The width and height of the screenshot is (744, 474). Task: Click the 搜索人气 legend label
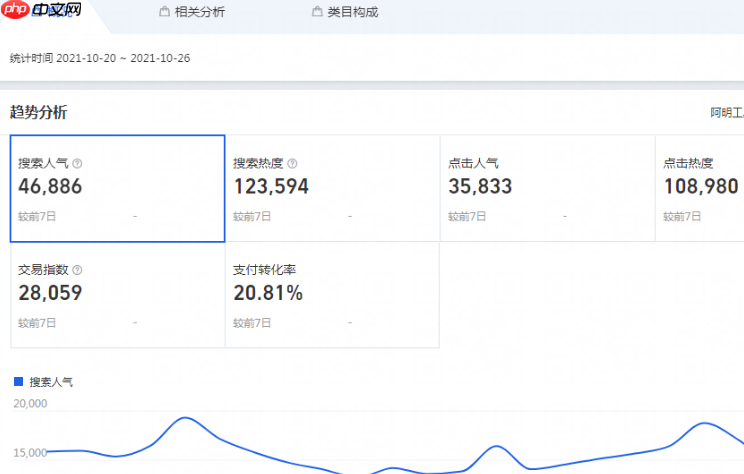(51, 382)
